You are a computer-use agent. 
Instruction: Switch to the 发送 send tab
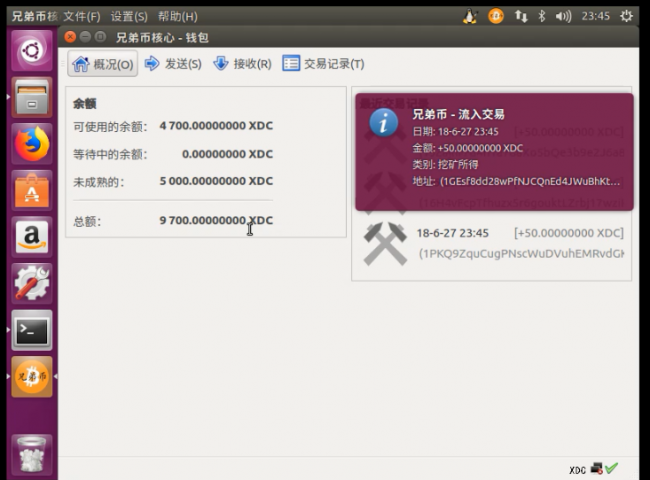(173, 64)
